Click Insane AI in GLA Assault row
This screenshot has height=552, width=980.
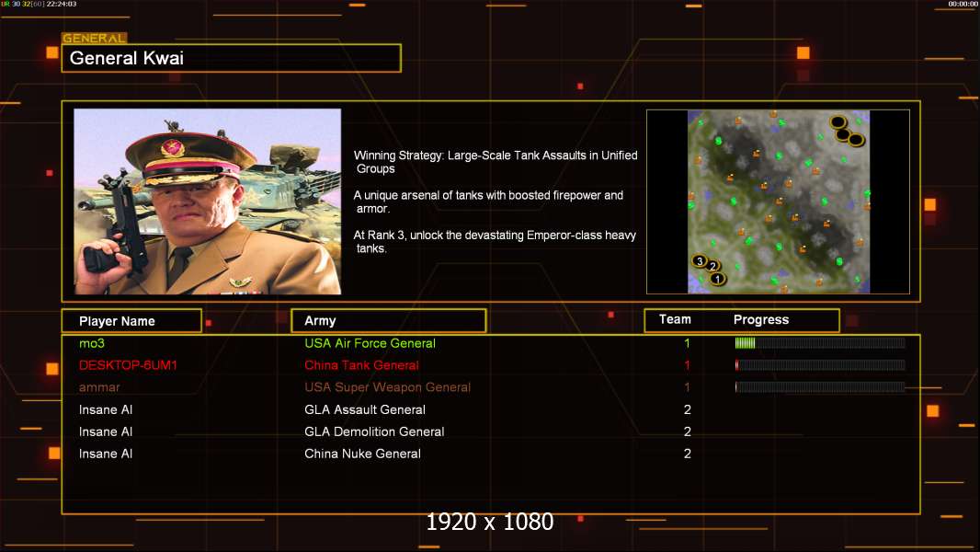click(106, 409)
